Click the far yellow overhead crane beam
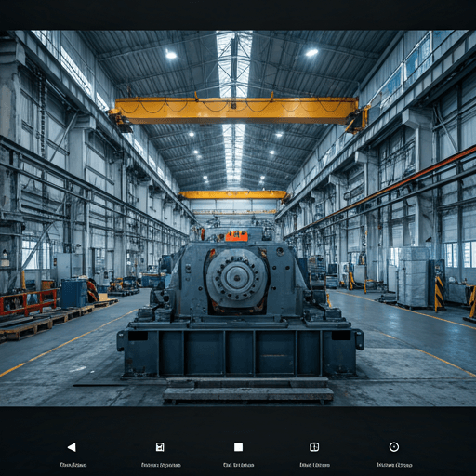This screenshot has height=476, width=476. point(233,194)
